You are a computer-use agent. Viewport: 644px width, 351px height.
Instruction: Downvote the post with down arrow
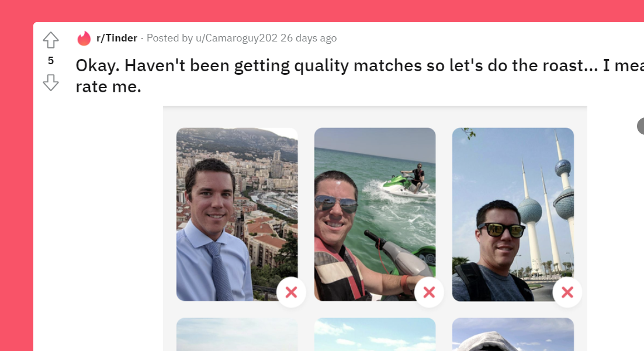50,82
